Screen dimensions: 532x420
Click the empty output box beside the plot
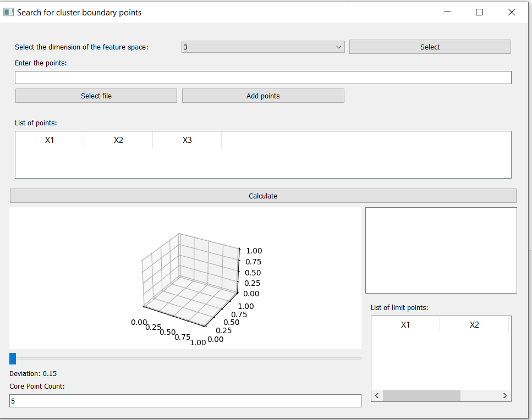[x=441, y=250]
